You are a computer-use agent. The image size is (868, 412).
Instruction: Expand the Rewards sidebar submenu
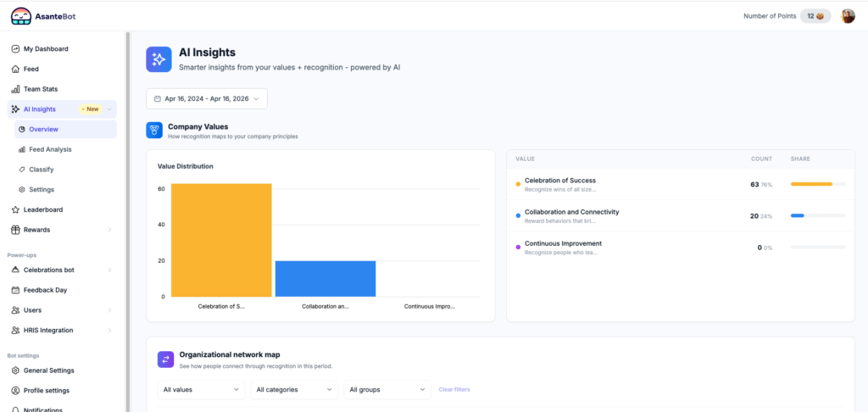[x=109, y=230]
